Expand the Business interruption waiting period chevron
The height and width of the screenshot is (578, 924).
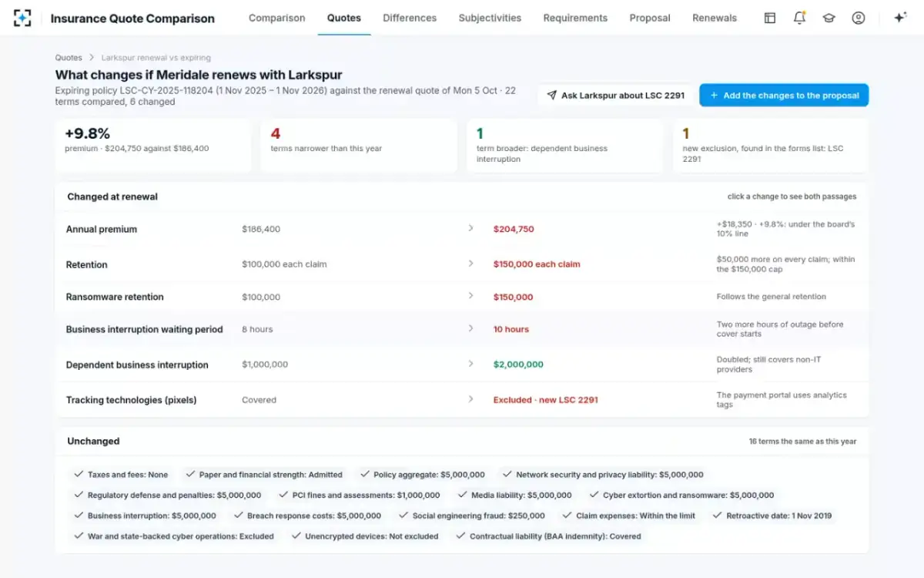click(470, 329)
